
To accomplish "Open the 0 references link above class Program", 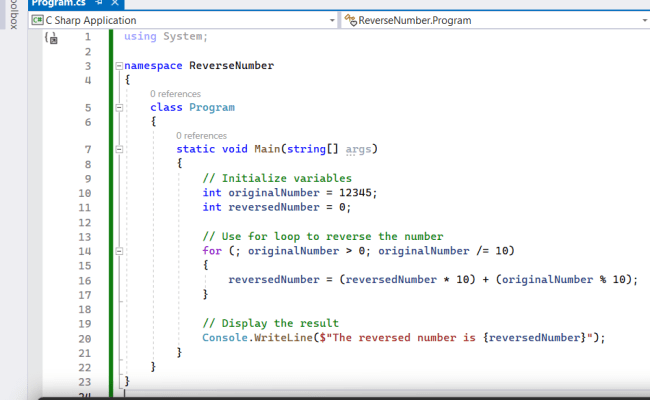I will [175, 94].
